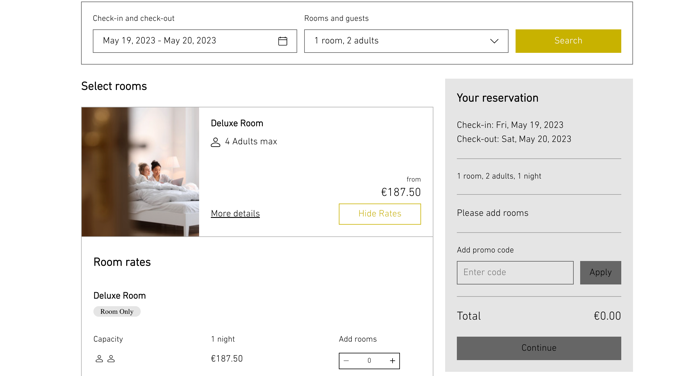Click the person icon beside 4 Adults max
Viewport: 700px width, 376px height.
[x=215, y=142]
